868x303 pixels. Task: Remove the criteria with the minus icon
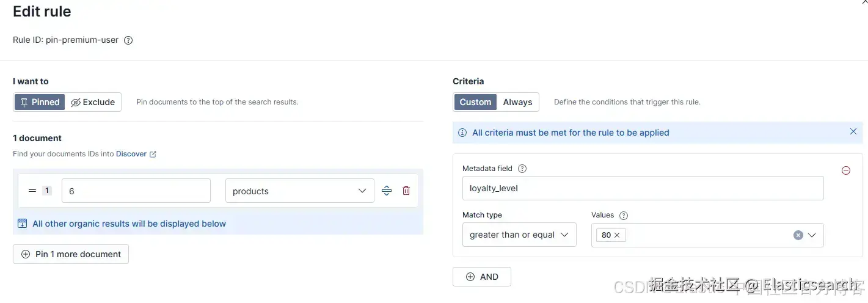[x=846, y=170]
